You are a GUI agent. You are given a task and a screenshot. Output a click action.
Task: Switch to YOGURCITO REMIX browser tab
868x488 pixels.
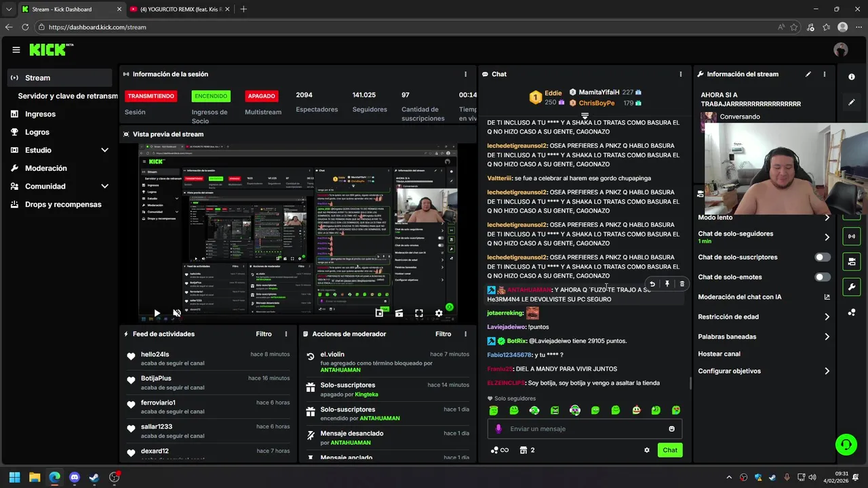pos(178,9)
